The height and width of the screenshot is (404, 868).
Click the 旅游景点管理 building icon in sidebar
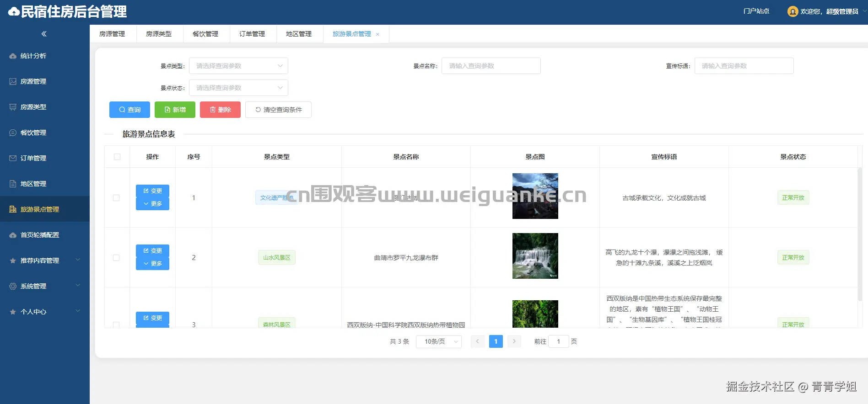point(13,209)
